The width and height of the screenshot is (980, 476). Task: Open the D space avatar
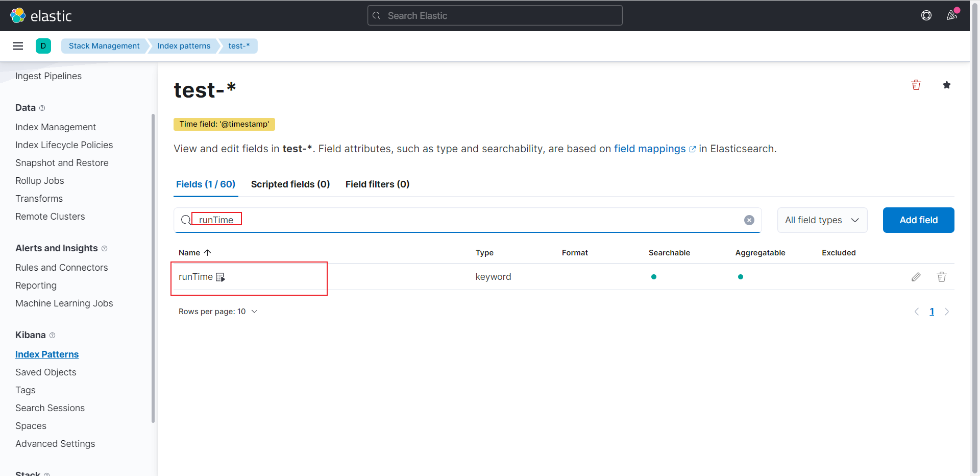43,46
